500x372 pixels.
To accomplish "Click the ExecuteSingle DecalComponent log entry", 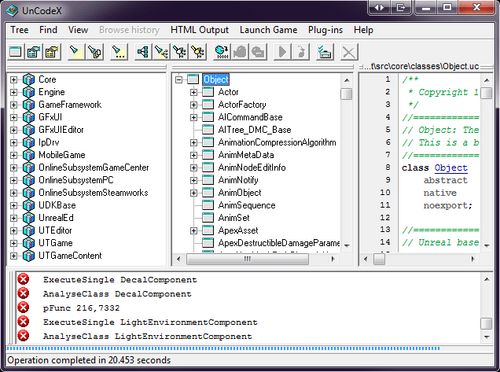I will (x=120, y=280).
